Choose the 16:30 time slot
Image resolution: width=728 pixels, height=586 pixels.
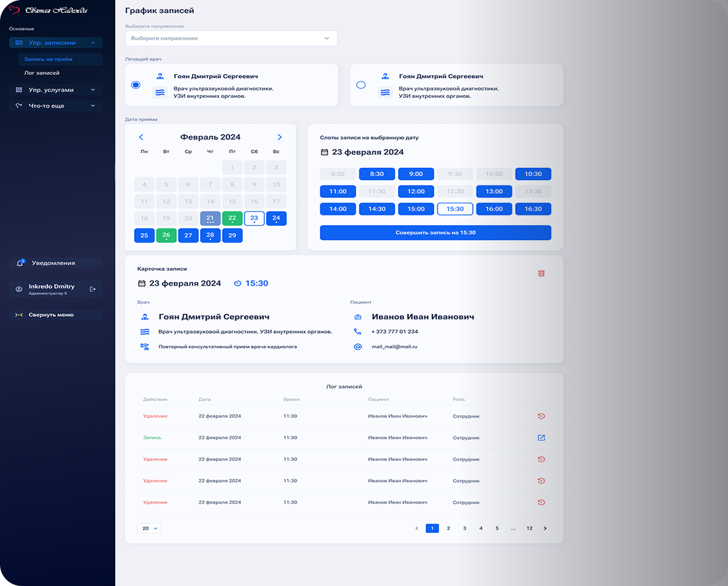(x=533, y=209)
